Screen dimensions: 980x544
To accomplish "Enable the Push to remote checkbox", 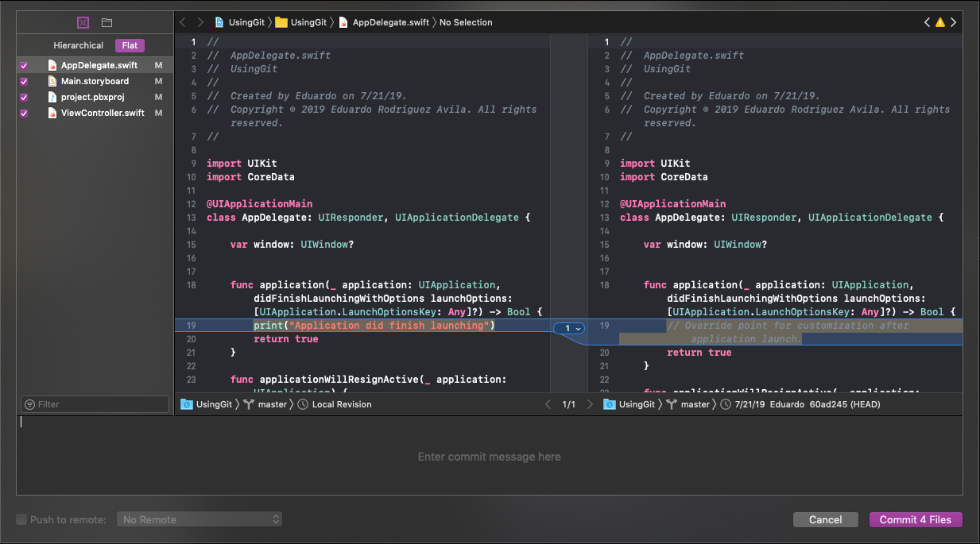I will [21, 519].
